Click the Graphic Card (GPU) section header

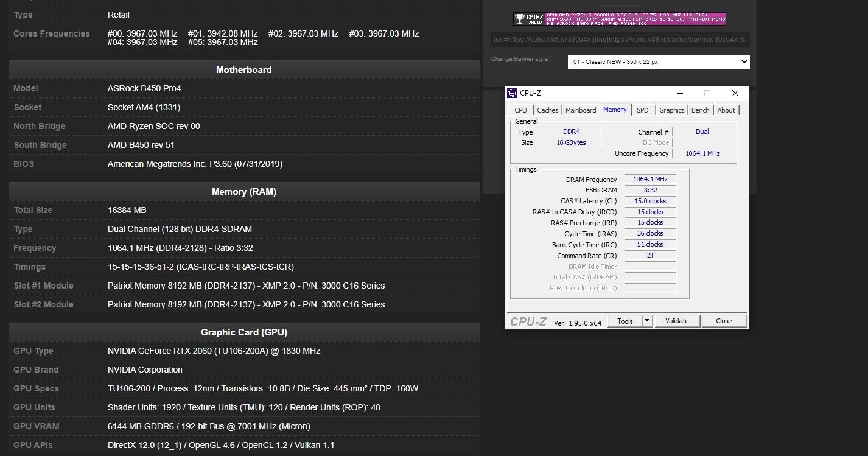244,332
